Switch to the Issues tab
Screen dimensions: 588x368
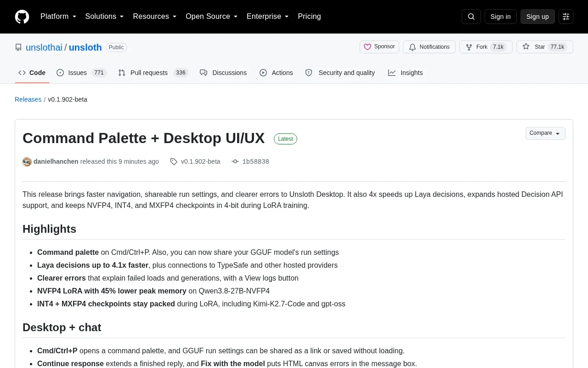(x=81, y=73)
